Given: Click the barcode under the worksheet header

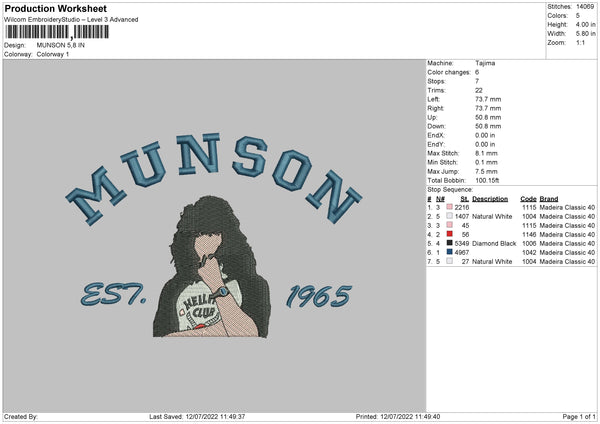Looking at the screenshot, I should (57, 32).
